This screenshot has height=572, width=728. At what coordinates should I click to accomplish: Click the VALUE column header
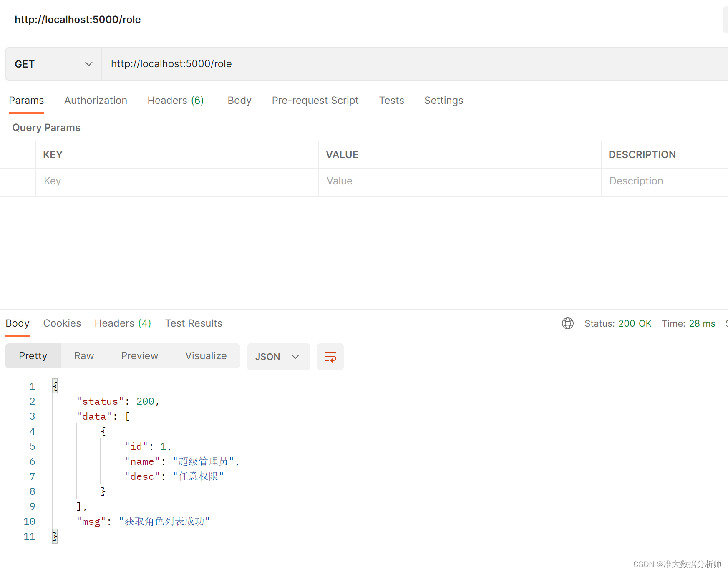click(342, 155)
